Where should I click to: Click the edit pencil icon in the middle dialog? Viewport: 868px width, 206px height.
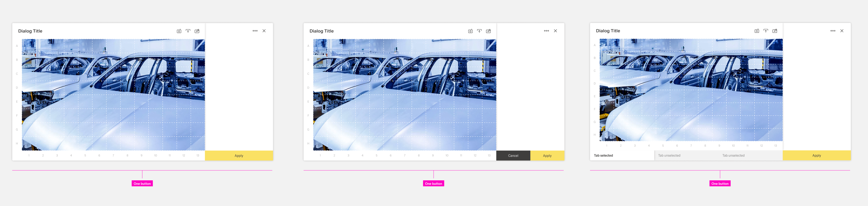click(488, 31)
